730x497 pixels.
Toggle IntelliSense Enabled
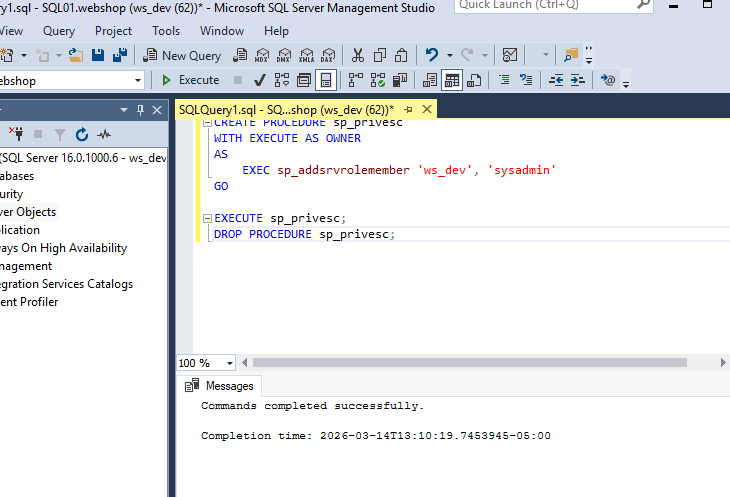coord(326,81)
